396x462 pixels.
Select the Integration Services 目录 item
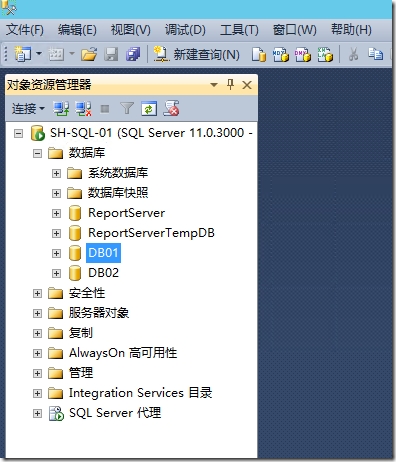[x=140, y=393]
